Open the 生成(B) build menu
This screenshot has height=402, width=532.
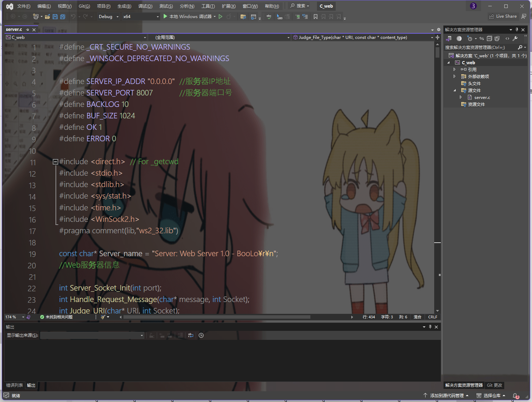(124, 6)
